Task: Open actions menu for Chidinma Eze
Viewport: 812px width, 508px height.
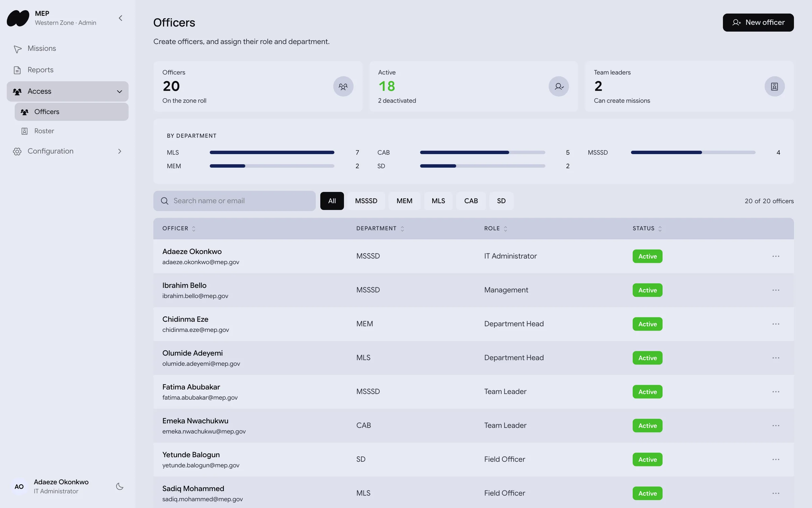Action: 775,324
